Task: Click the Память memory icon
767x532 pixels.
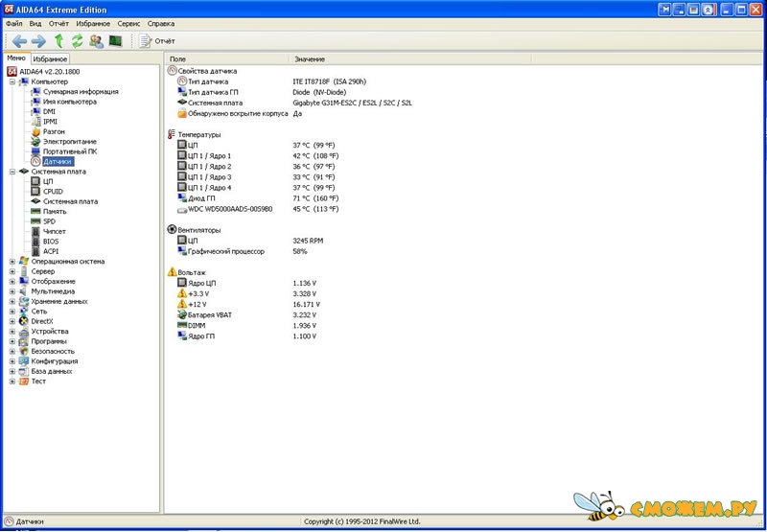Action: pyautogui.click(x=35, y=211)
